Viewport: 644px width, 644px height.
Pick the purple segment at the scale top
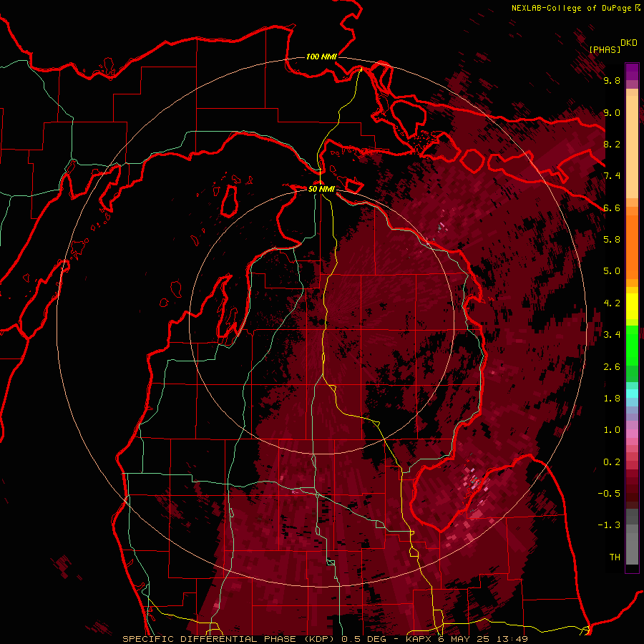632,72
